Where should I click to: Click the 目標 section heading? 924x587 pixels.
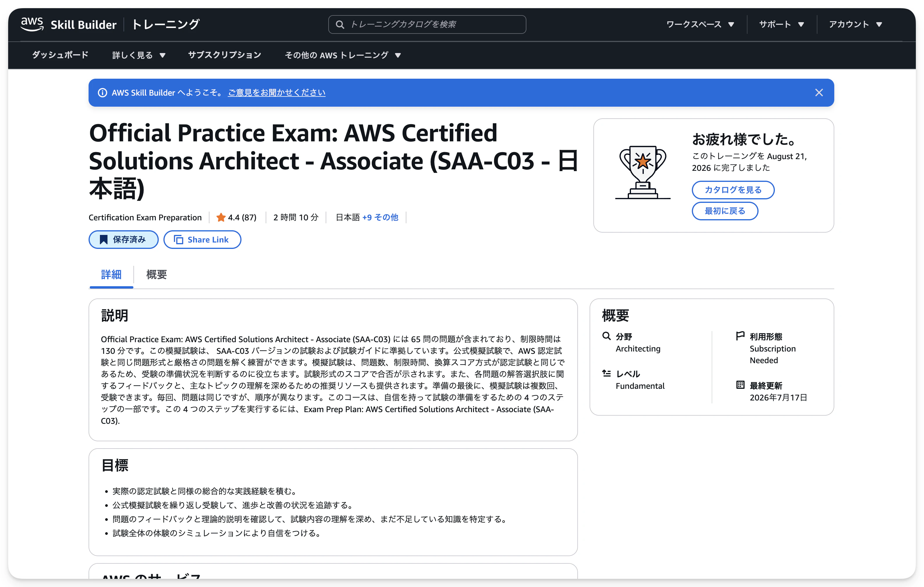115,465
